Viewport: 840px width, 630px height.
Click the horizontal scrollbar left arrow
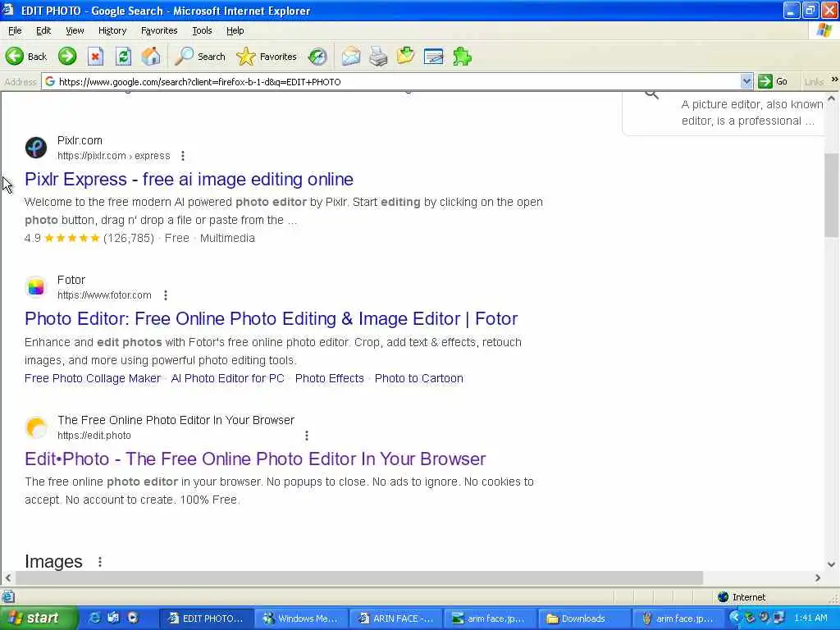pos(7,578)
